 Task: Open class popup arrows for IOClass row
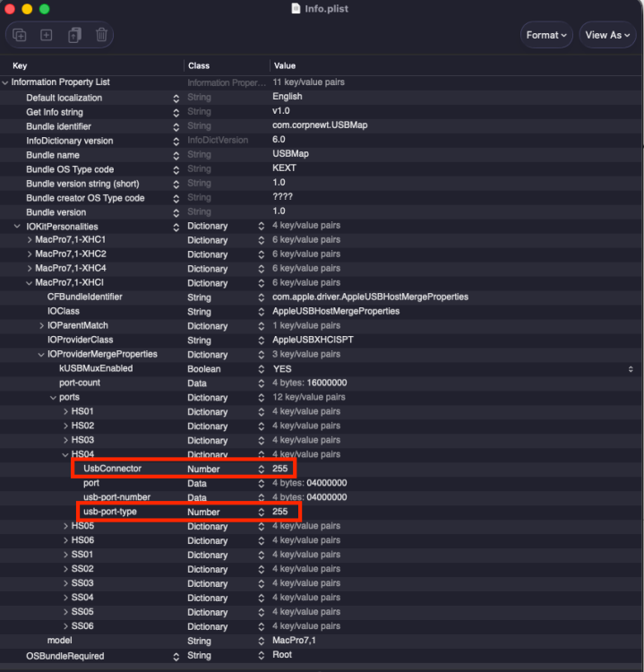(262, 312)
